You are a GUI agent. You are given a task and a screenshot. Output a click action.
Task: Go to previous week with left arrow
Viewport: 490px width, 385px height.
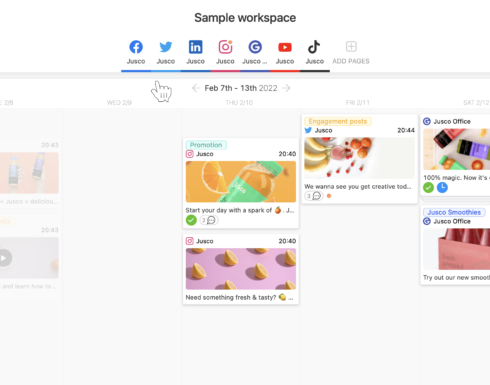[196, 88]
